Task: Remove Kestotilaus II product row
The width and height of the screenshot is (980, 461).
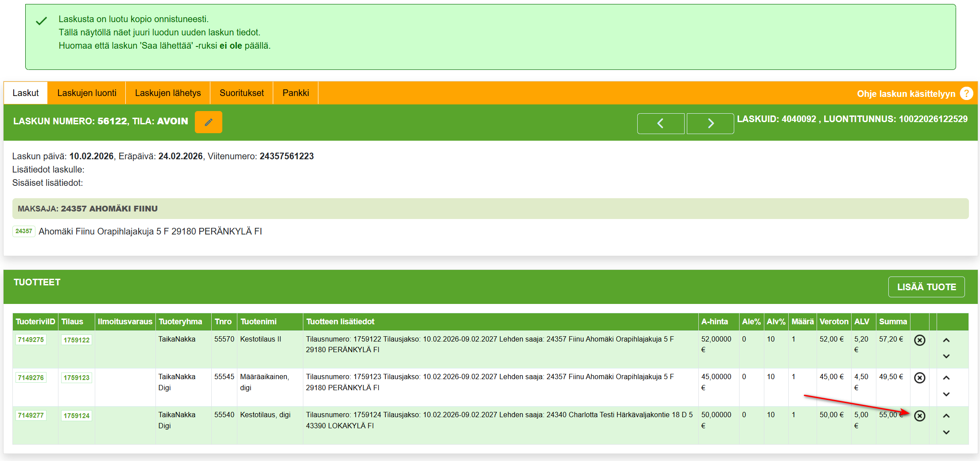Action: 919,340
